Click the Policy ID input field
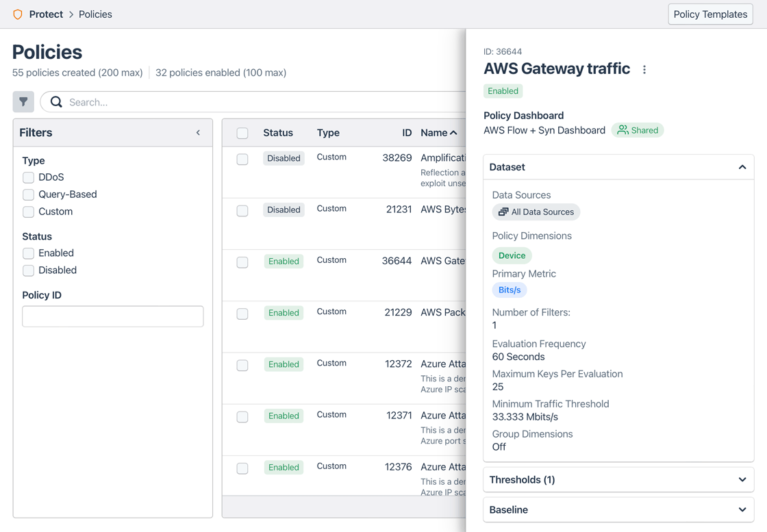The width and height of the screenshot is (767, 532). [x=113, y=316]
